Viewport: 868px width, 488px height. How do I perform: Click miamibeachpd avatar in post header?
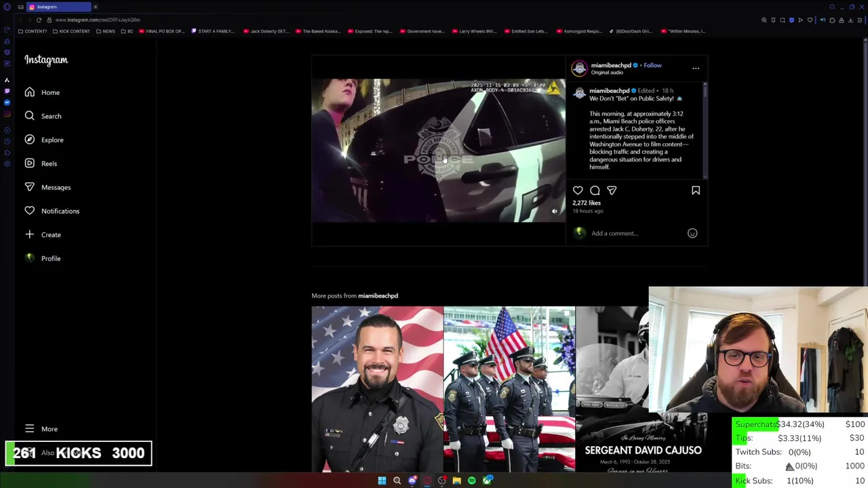click(579, 68)
